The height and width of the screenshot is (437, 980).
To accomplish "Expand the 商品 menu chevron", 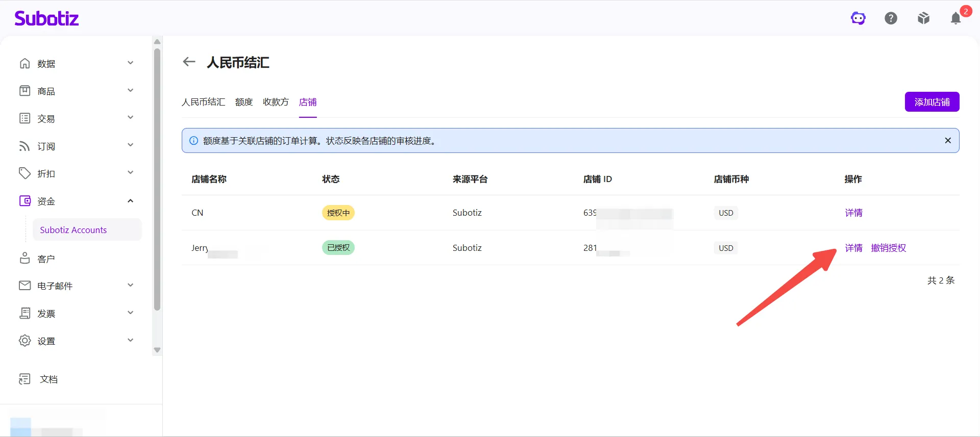I will (130, 90).
